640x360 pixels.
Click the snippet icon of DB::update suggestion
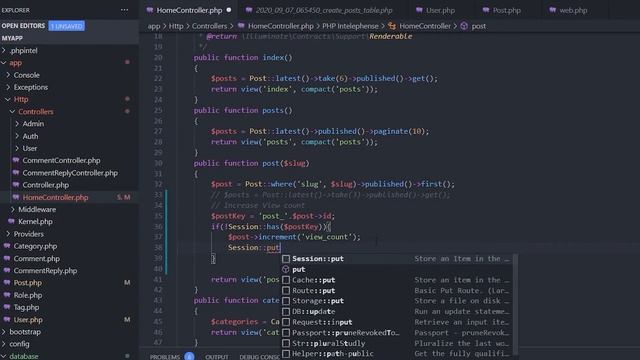point(286,311)
